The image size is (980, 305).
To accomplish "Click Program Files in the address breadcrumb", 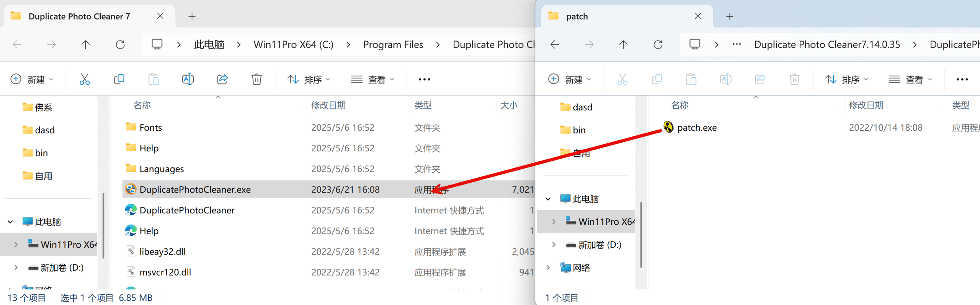I will 393,45.
